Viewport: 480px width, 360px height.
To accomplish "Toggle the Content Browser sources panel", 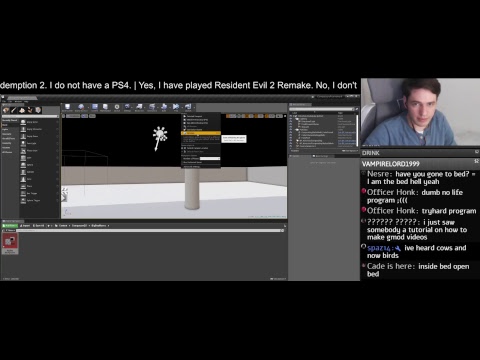I will coord(3,230).
